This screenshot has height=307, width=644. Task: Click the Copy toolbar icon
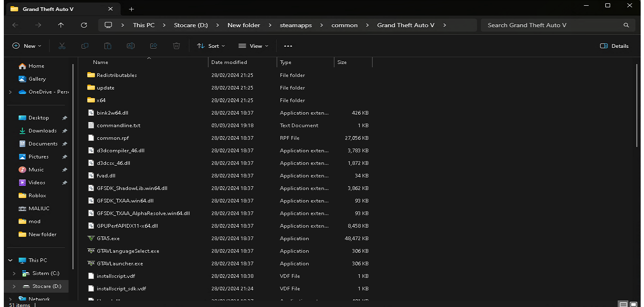[85, 46]
